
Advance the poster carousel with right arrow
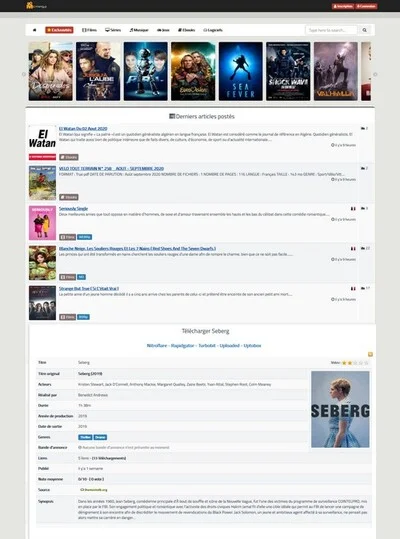[375, 74]
